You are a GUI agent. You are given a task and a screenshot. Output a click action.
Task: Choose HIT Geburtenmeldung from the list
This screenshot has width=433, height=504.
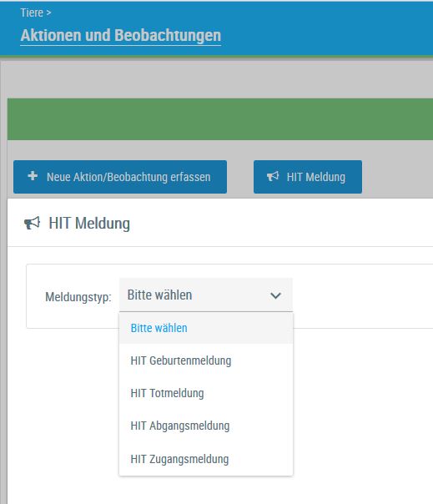click(x=206, y=360)
